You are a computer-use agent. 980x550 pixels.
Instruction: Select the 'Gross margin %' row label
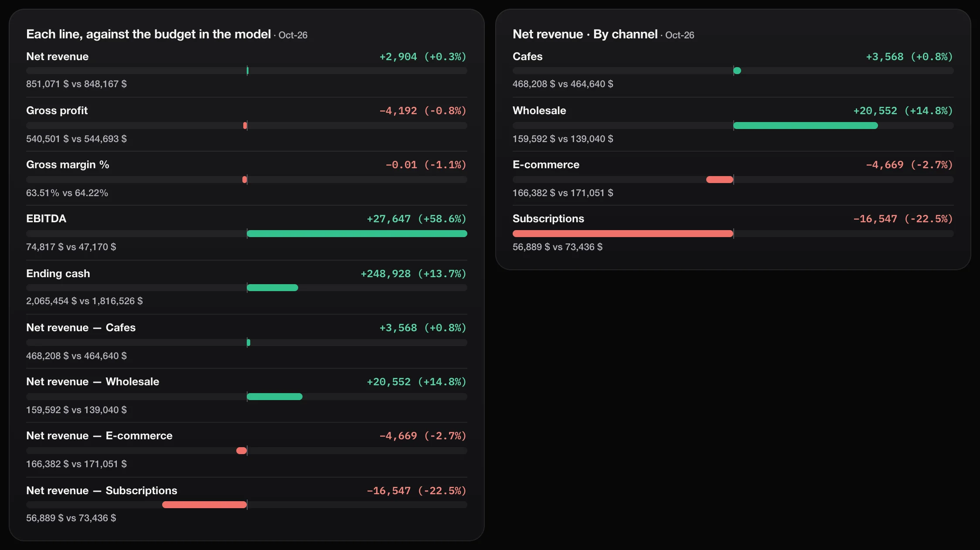pyautogui.click(x=68, y=165)
